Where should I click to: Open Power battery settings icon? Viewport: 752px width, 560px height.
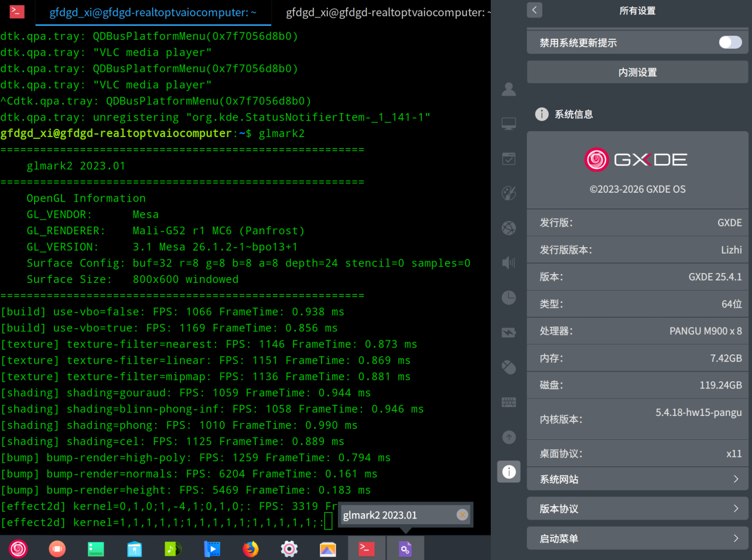tap(509, 333)
